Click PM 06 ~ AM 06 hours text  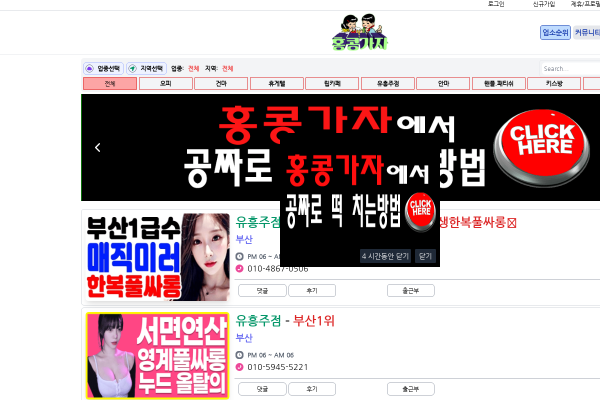click(271, 355)
